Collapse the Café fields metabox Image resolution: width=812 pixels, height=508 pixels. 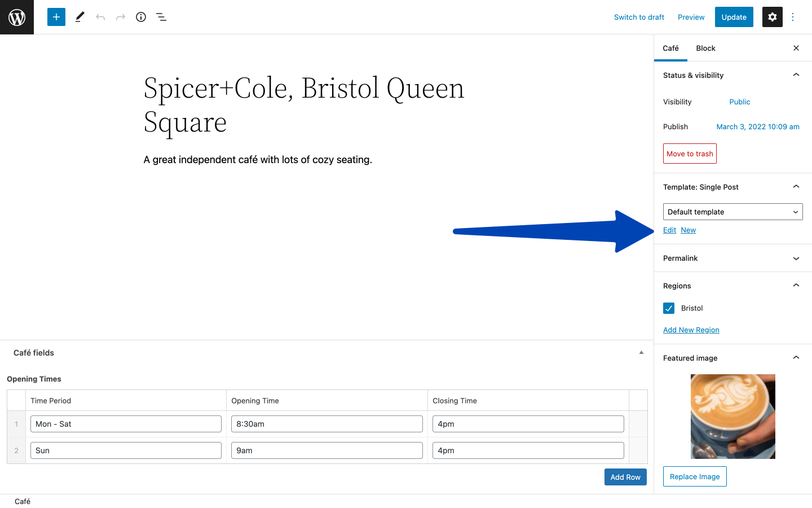641,352
